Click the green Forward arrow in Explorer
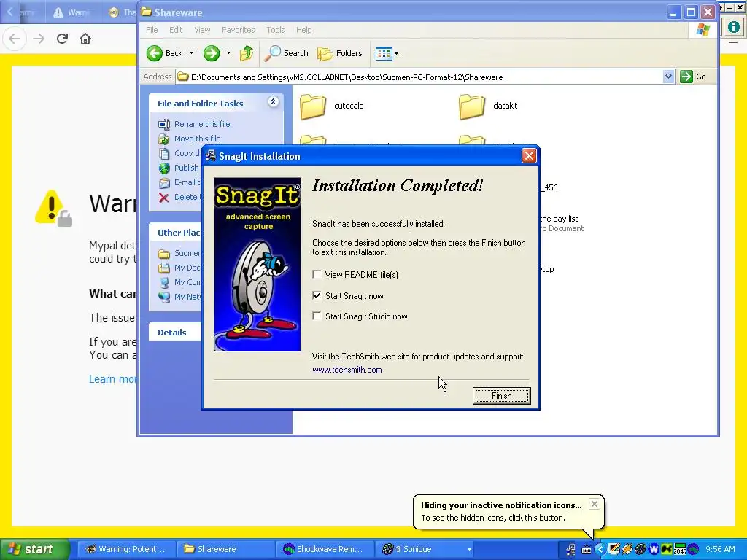Viewport: 747px width, 560px height. pos(212,53)
